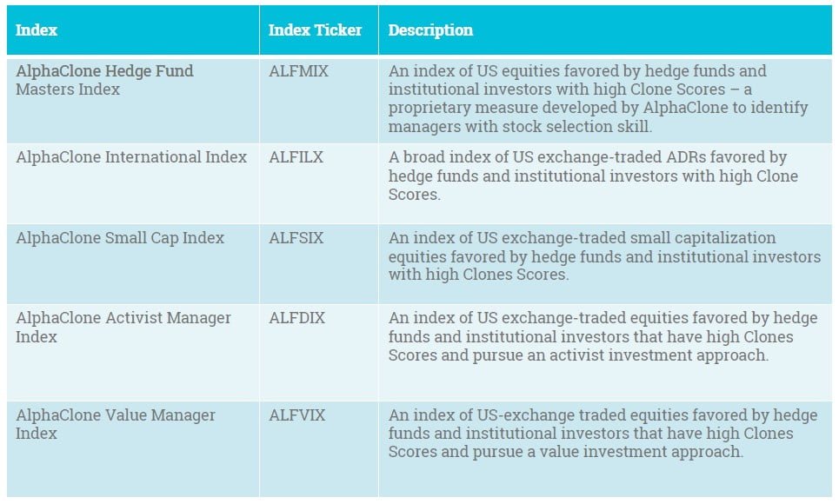The height and width of the screenshot is (504, 839).
Task: Click the ALFMIX ticker
Action: pos(299,71)
